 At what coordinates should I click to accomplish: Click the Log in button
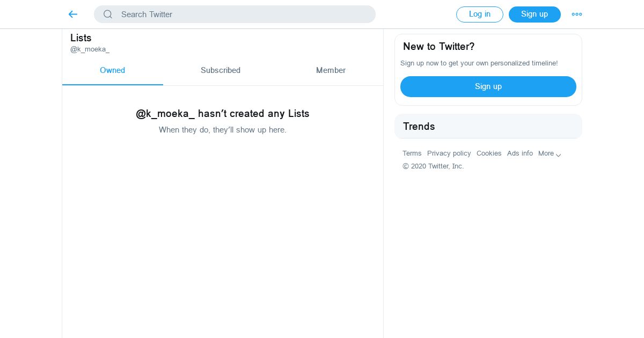480,14
